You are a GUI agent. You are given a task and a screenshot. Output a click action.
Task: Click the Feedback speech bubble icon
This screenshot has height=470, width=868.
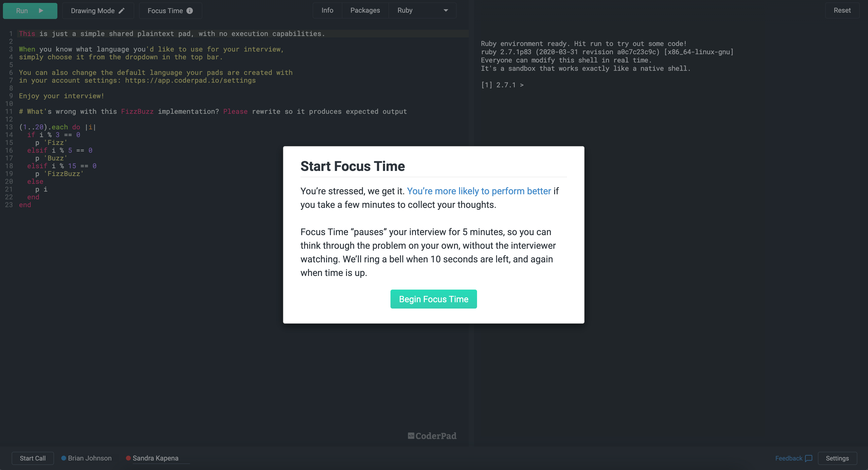point(808,458)
